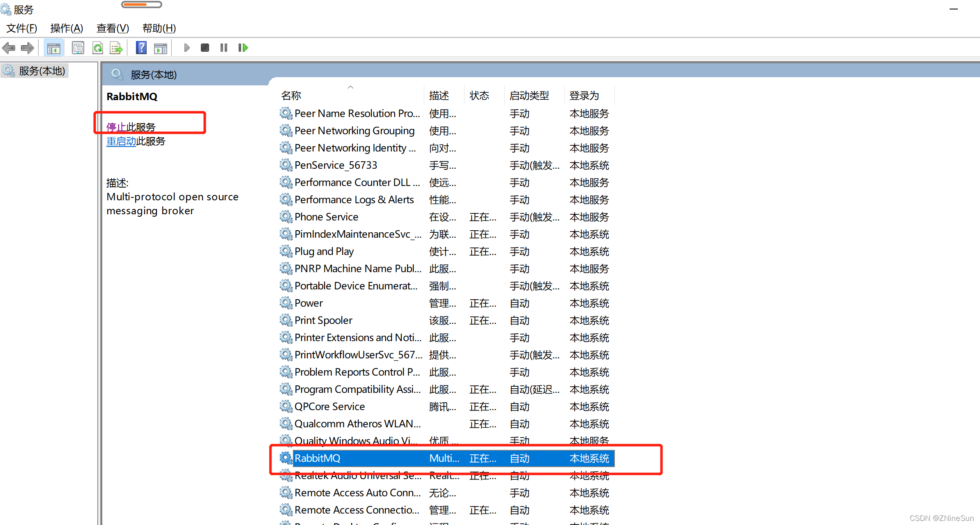Select Performance Counter DLL service

447,182
